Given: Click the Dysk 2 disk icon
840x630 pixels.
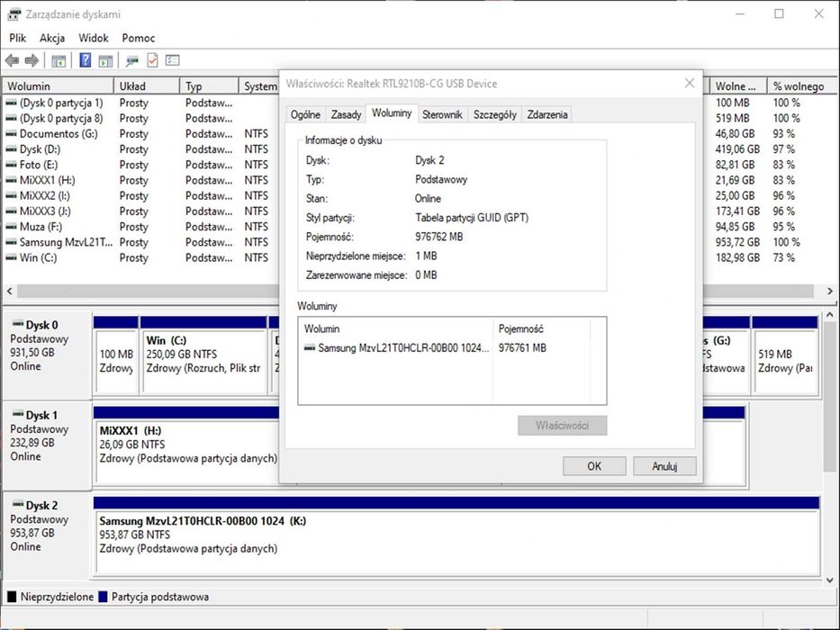Looking at the screenshot, I should 18,504.
